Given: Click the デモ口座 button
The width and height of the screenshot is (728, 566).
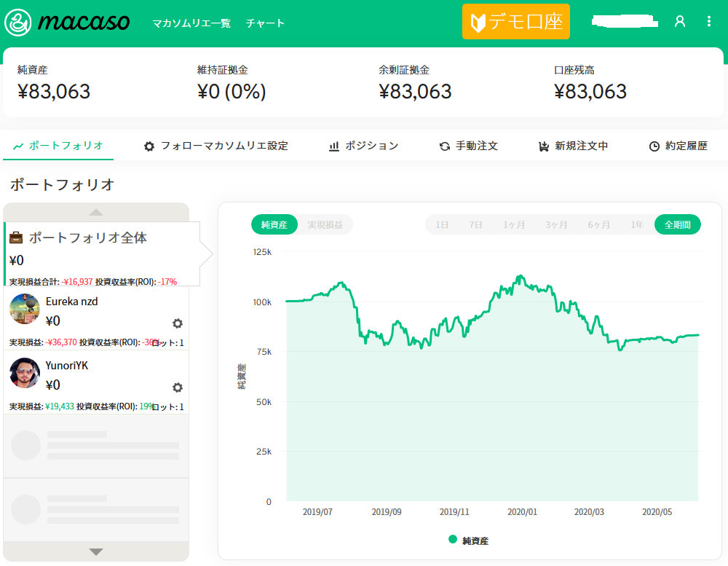Looking at the screenshot, I should [x=516, y=22].
